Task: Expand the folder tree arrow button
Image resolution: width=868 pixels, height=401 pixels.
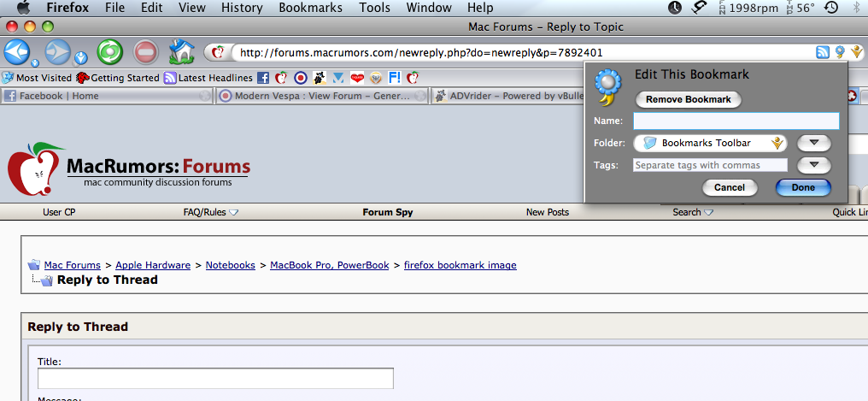Action: coord(813,143)
